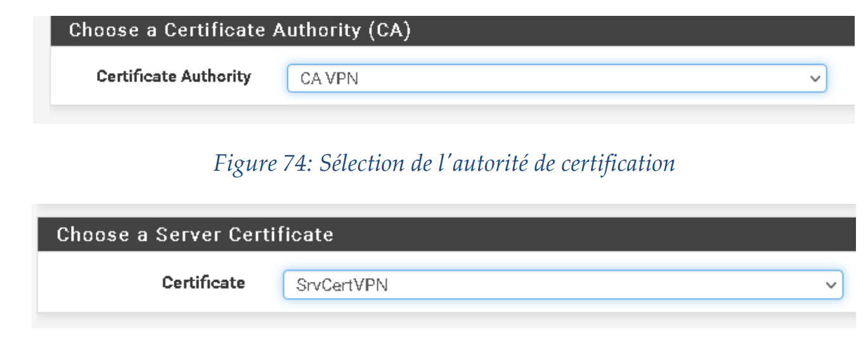The image size is (868, 339).
Task: Click the chevron arrow beside SrvCertVPN
Action: coord(831,285)
